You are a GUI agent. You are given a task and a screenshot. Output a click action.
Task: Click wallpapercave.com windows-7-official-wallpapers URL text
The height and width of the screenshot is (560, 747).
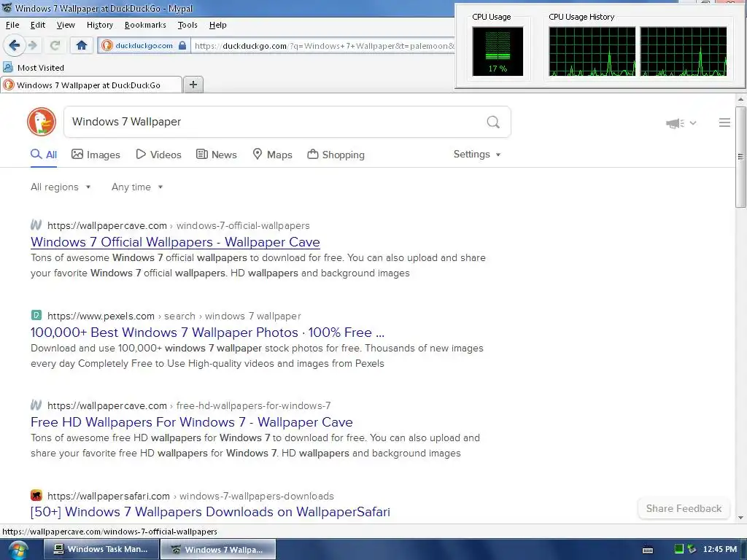(178, 225)
